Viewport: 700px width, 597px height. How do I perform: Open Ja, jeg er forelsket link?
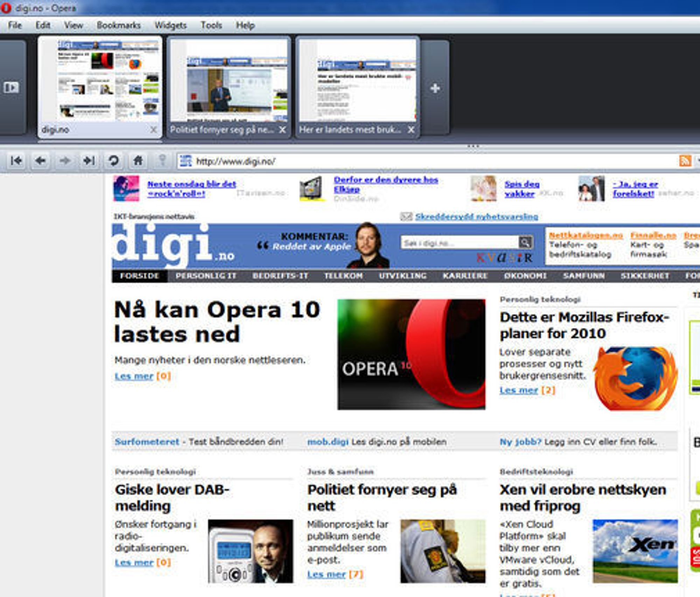(635, 189)
